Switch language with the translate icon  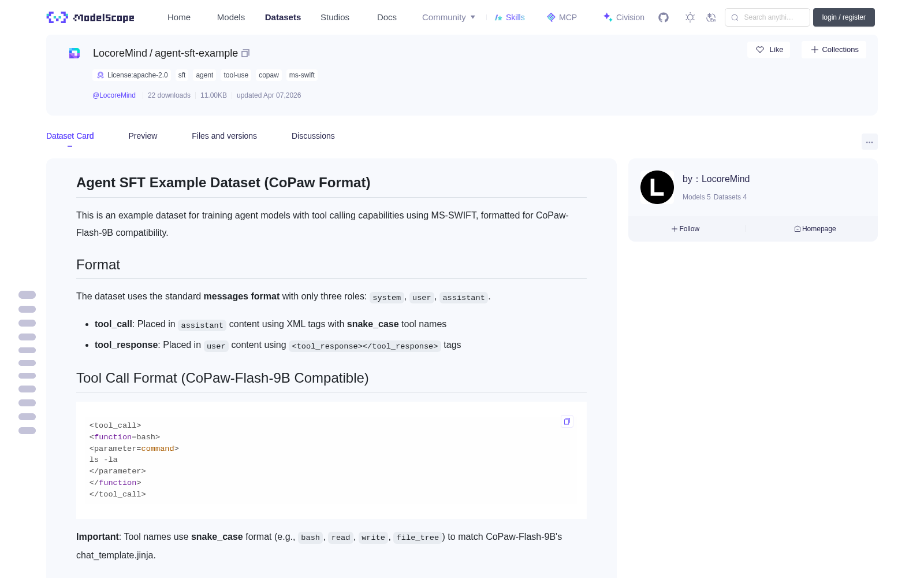(x=711, y=17)
